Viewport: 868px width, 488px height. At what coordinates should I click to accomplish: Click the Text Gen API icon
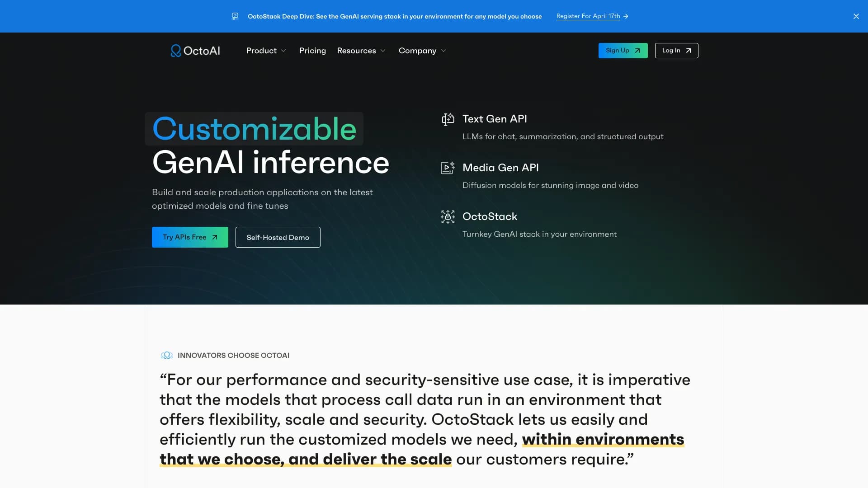pos(448,119)
